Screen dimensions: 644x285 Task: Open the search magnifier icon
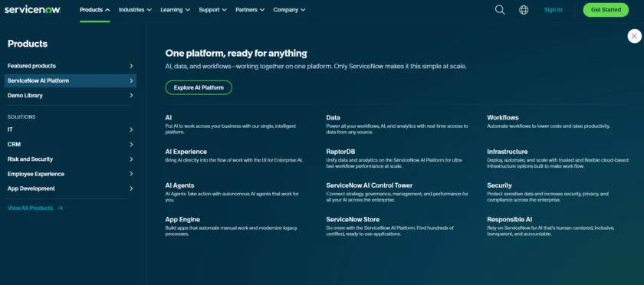500,10
